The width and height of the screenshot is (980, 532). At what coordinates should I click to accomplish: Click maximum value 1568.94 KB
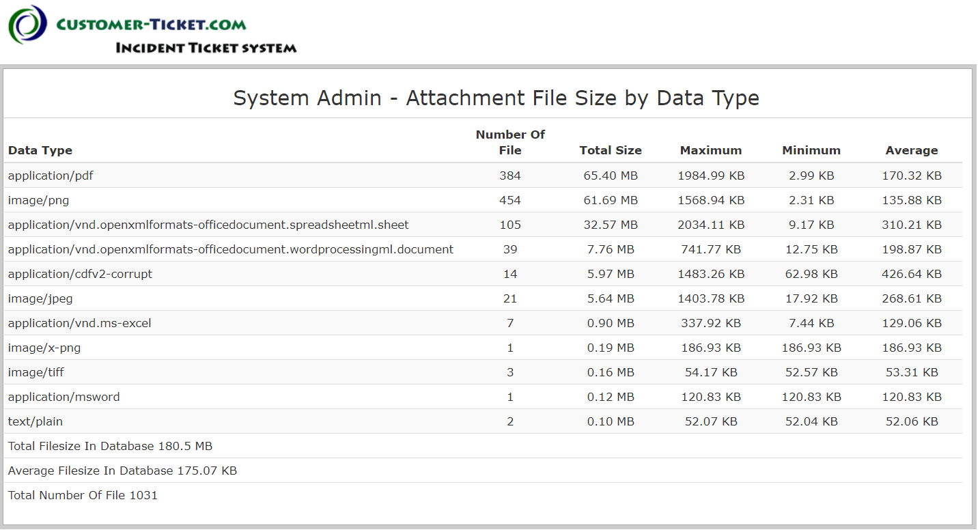click(711, 200)
